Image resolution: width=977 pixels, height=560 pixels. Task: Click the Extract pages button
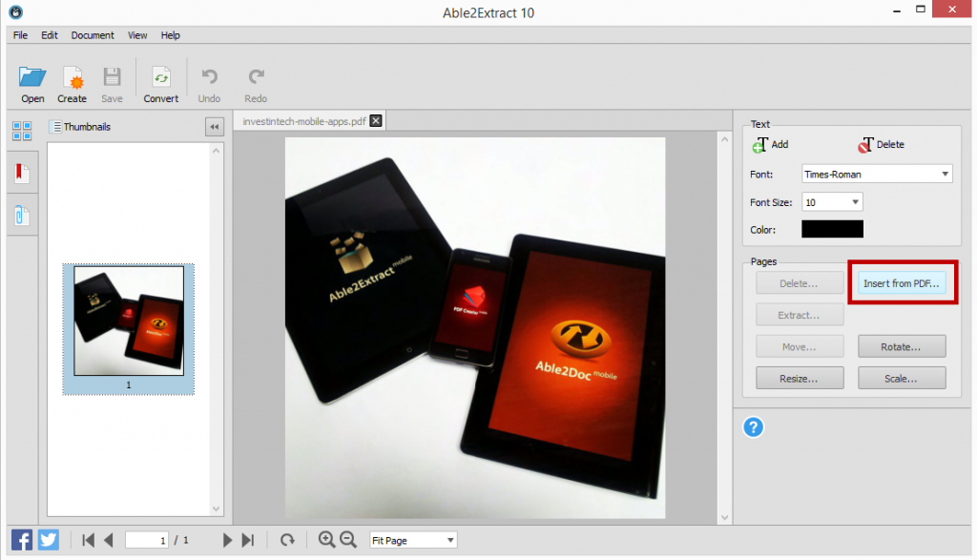800,315
